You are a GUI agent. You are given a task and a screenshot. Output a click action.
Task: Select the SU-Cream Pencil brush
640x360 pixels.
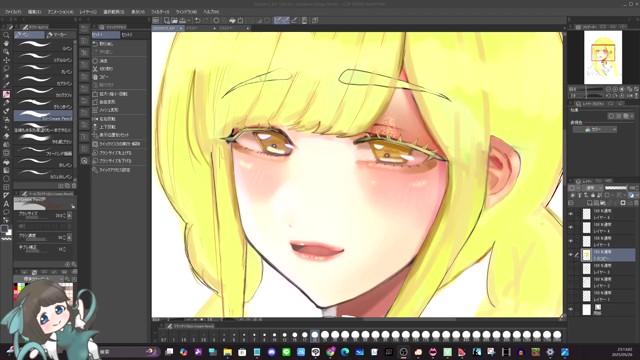click(44, 116)
